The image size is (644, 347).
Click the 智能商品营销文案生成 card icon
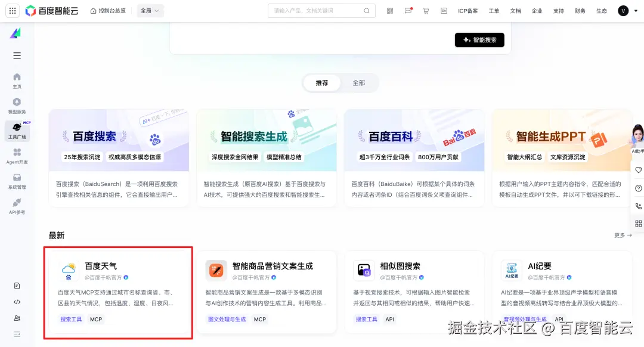[x=216, y=270]
